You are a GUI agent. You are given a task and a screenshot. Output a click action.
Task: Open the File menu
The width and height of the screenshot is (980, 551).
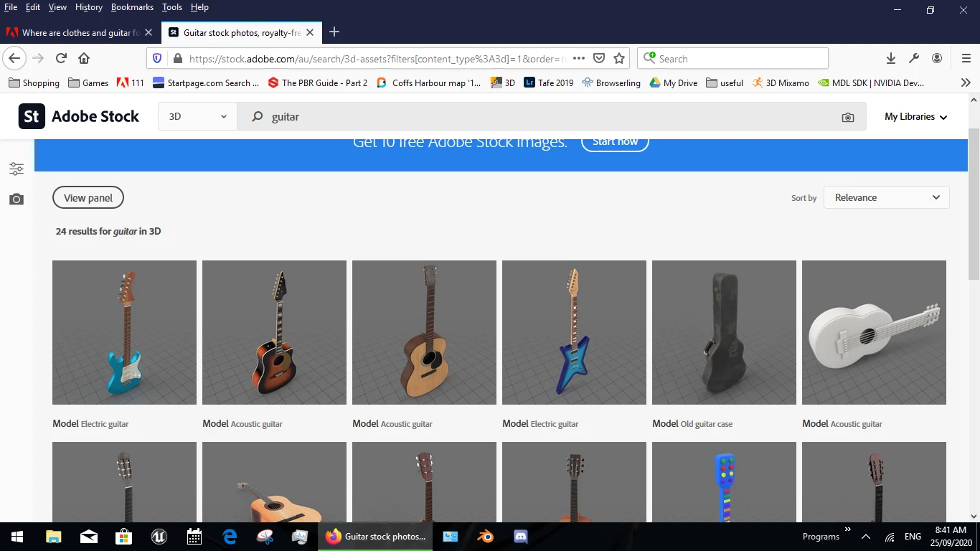coord(11,7)
